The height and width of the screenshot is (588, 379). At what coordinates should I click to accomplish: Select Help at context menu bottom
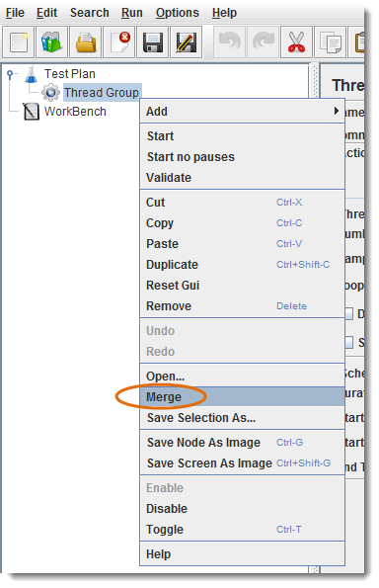coord(243,553)
